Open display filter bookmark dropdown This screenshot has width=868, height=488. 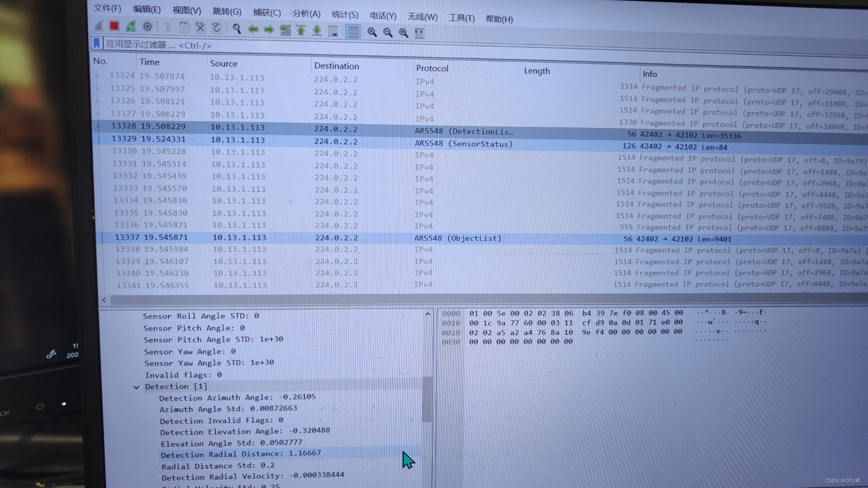[x=96, y=43]
